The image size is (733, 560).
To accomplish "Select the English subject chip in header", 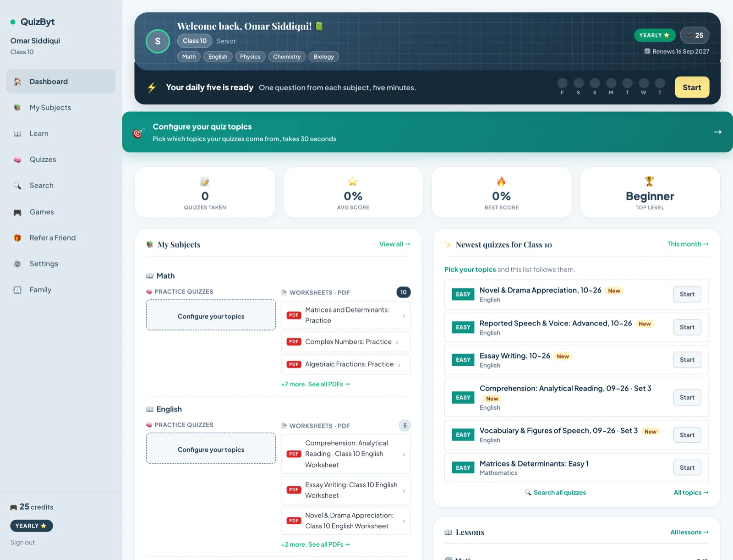I will tap(218, 57).
